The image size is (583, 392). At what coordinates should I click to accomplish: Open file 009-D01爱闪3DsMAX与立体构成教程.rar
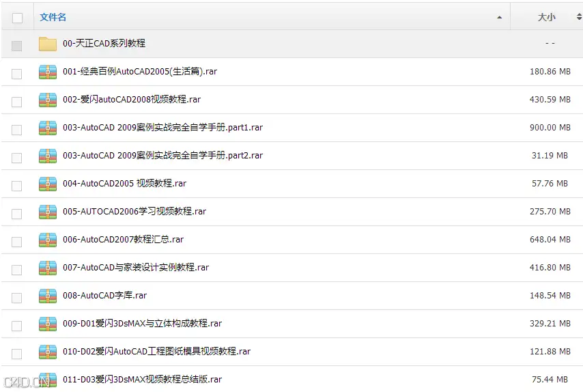pyautogui.click(x=143, y=323)
